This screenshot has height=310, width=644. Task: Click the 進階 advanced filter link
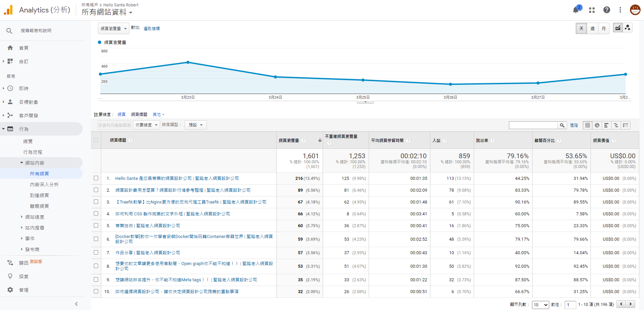[574, 125]
